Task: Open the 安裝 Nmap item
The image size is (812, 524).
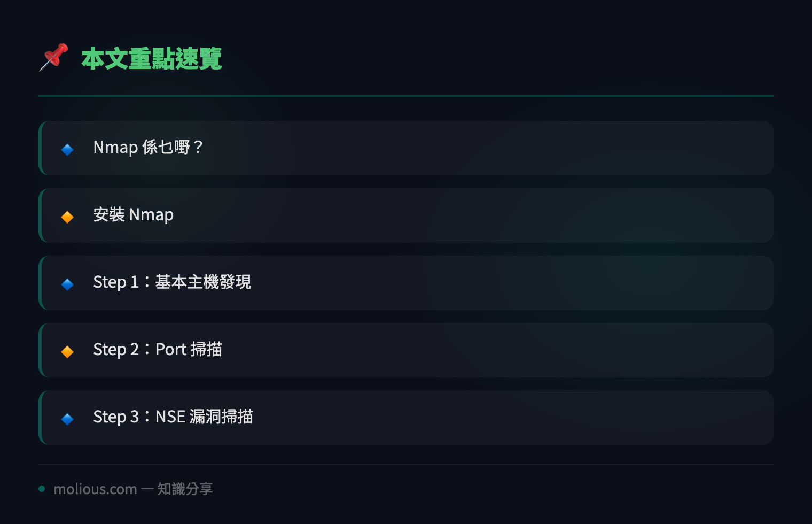Action: point(133,214)
